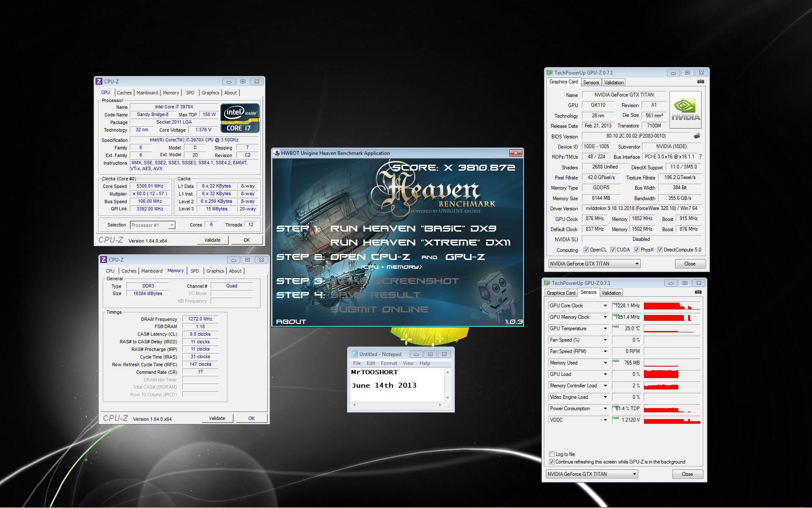Click ABOUT in Heaven benchmark
Image resolution: width=812 pixels, height=508 pixels.
[x=291, y=322]
